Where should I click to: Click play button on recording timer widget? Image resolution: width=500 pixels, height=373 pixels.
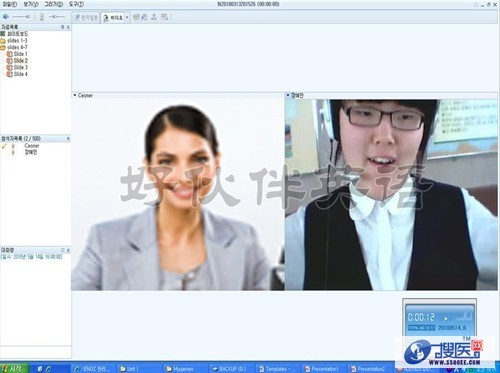click(x=446, y=318)
